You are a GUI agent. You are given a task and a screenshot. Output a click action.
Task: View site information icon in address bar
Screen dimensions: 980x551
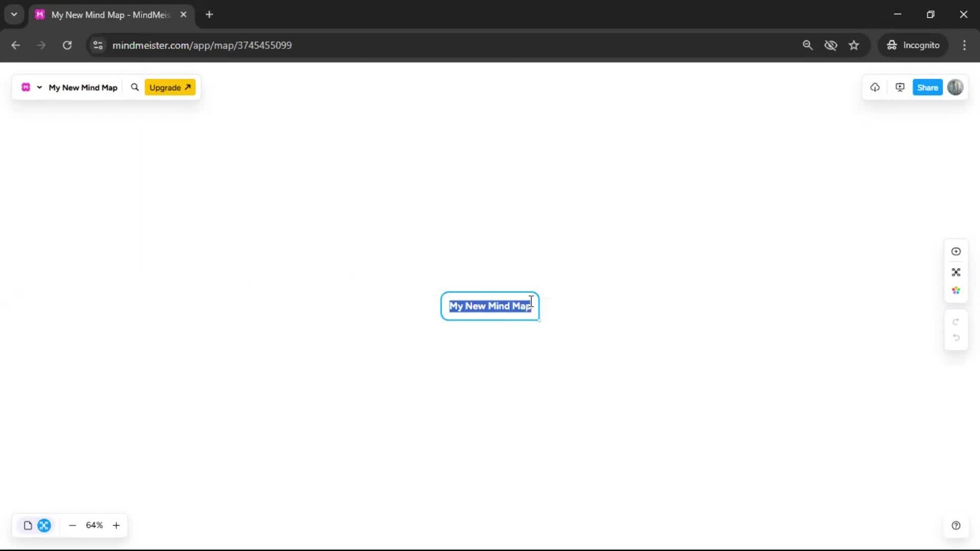(x=98, y=45)
